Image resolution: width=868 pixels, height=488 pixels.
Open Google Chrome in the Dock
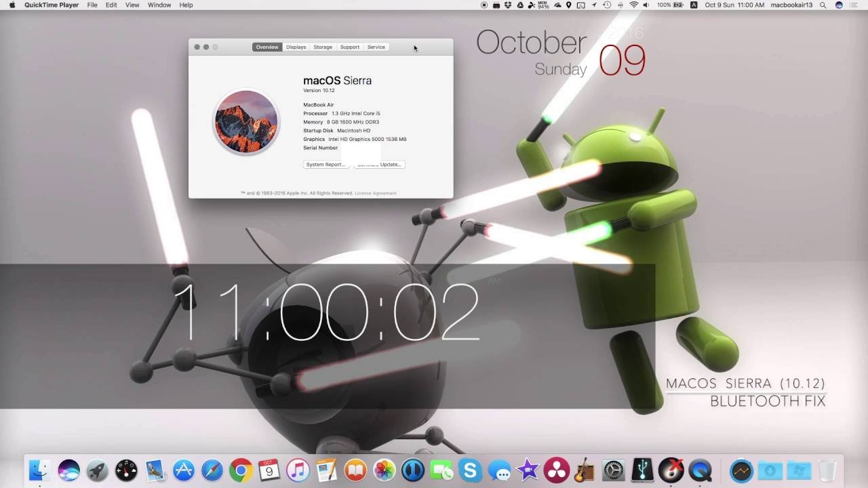(241, 470)
